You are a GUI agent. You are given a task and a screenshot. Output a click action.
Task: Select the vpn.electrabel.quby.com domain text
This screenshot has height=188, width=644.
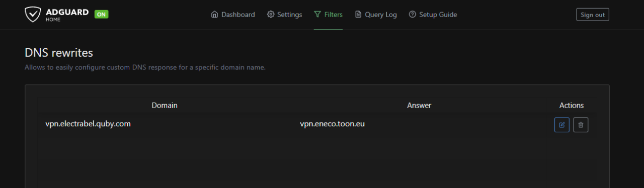coord(88,124)
